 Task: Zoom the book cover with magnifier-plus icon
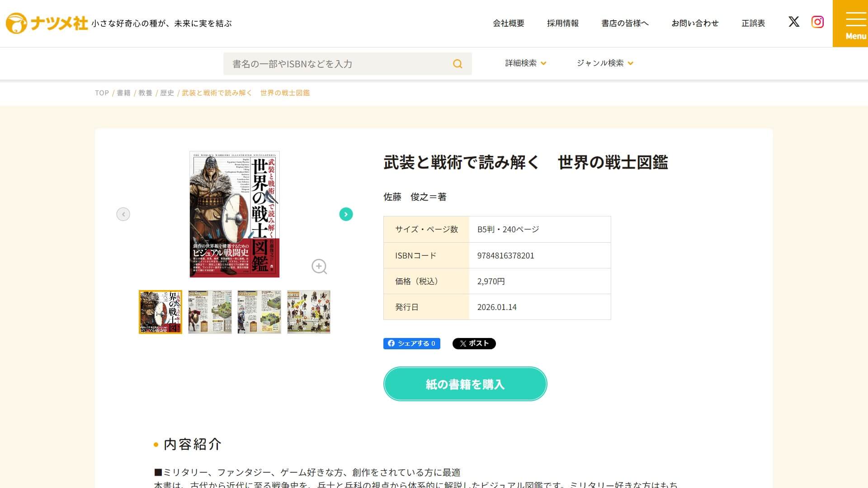pos(319,267)
